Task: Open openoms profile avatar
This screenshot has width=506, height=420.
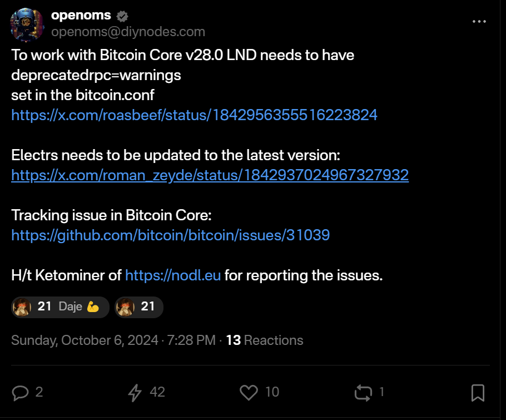Action: 27,25
